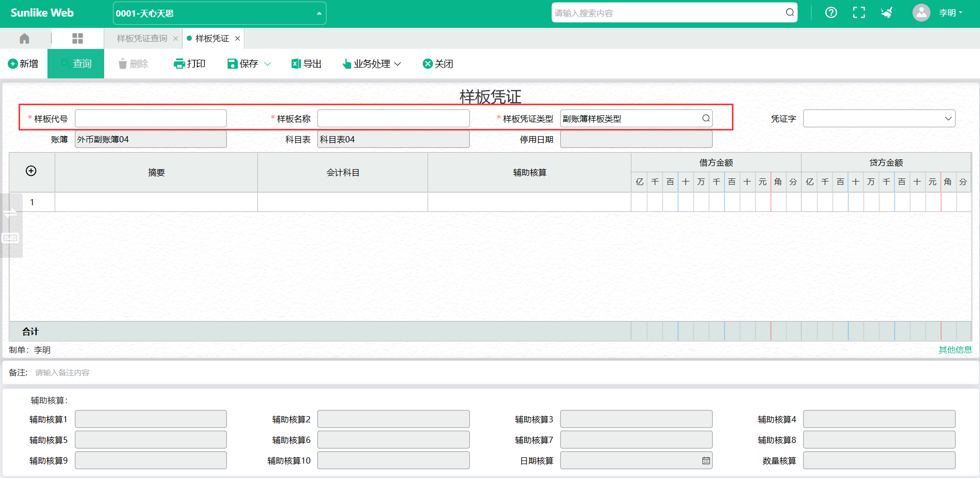Click row 1 会计科目 cell
Screen dimensions: 980x478
(x=342, y=202)
